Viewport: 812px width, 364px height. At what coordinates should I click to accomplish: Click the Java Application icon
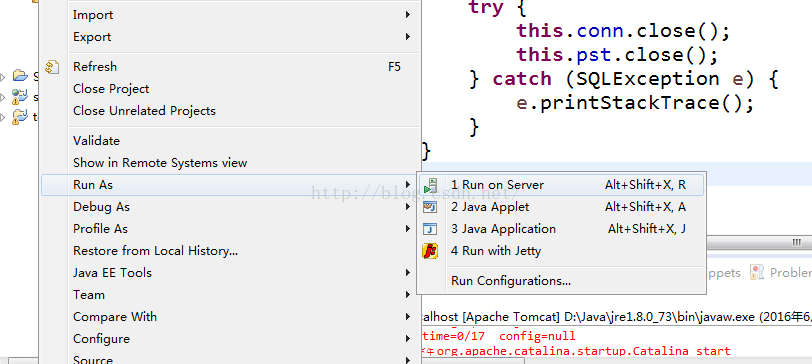430,229
